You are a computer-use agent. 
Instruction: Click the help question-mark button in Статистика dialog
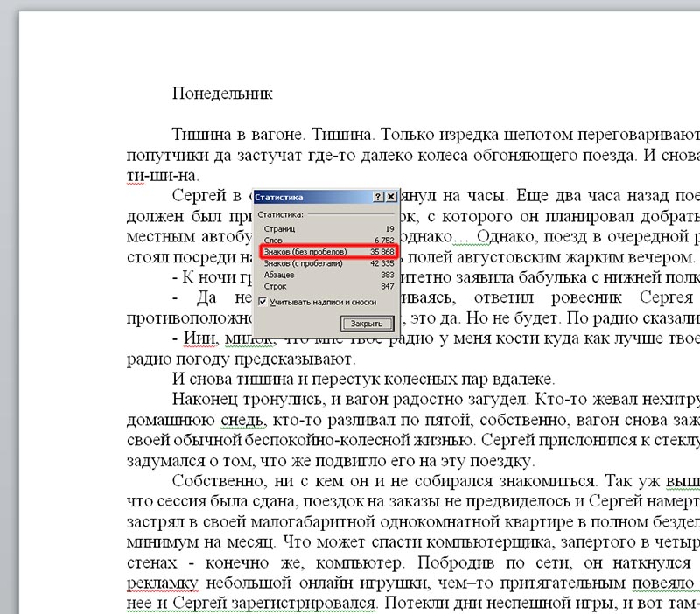378,197
